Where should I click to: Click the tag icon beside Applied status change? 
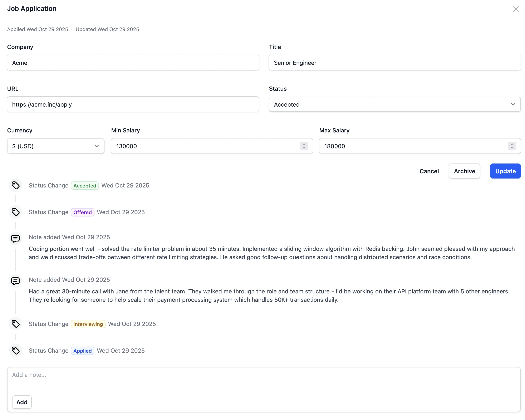[15, 351]
